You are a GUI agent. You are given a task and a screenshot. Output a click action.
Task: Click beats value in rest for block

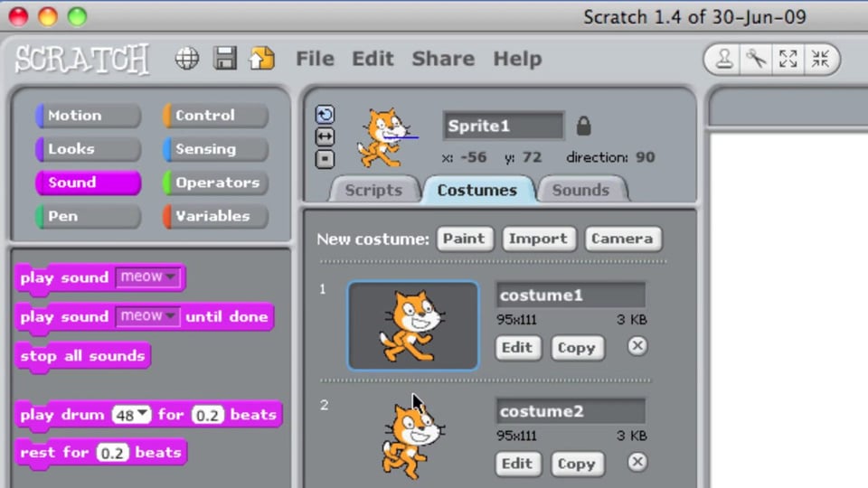coord(112,453)
